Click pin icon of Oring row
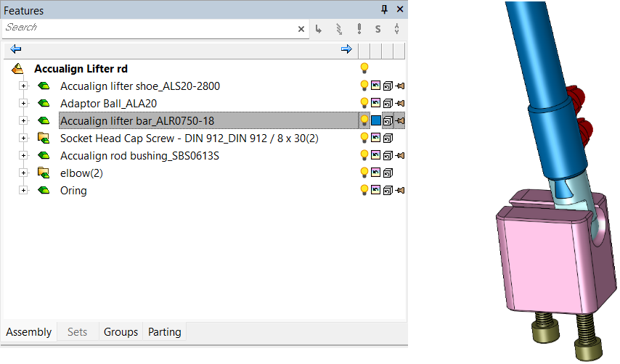This screenshot has height=364, width=620. pyautogui.click(x=400, y=190)
